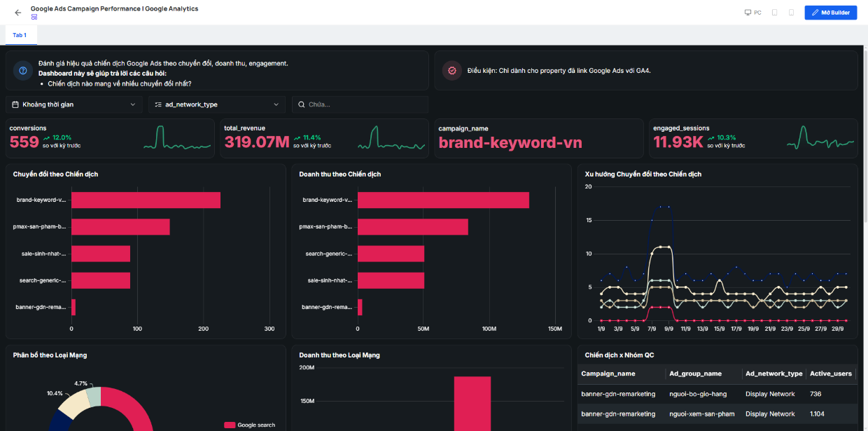Go back using the arrow icon

(18, 13)
